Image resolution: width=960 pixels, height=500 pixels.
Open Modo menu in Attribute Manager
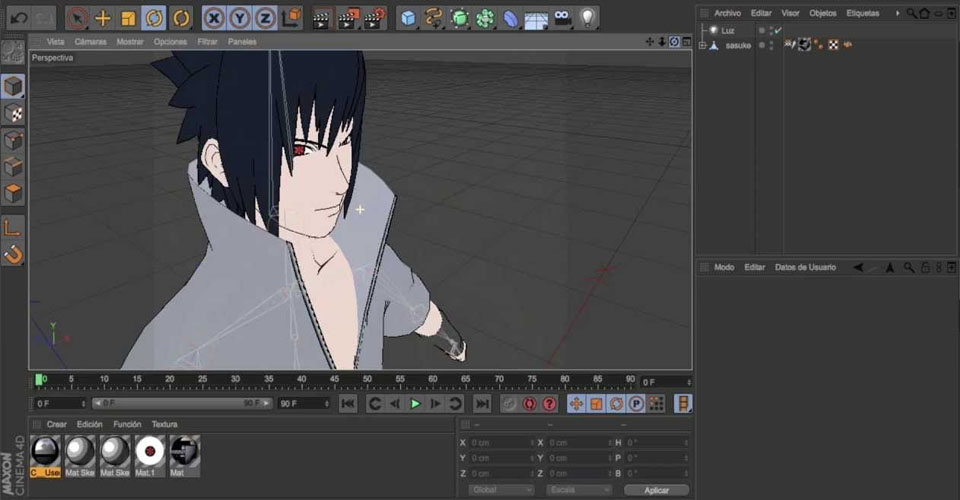[x=724, y=267]
